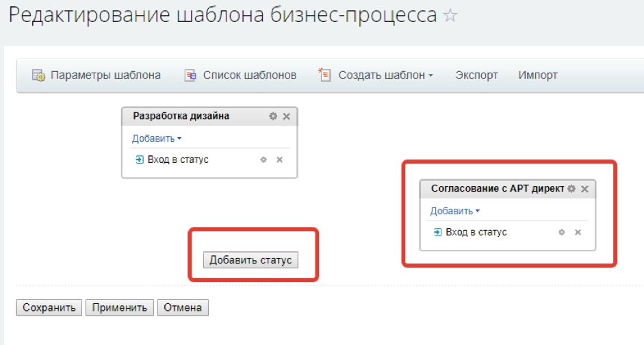Click entry icon in Разработка дизайна block
The image size is (644, 345).
(140, 159)
